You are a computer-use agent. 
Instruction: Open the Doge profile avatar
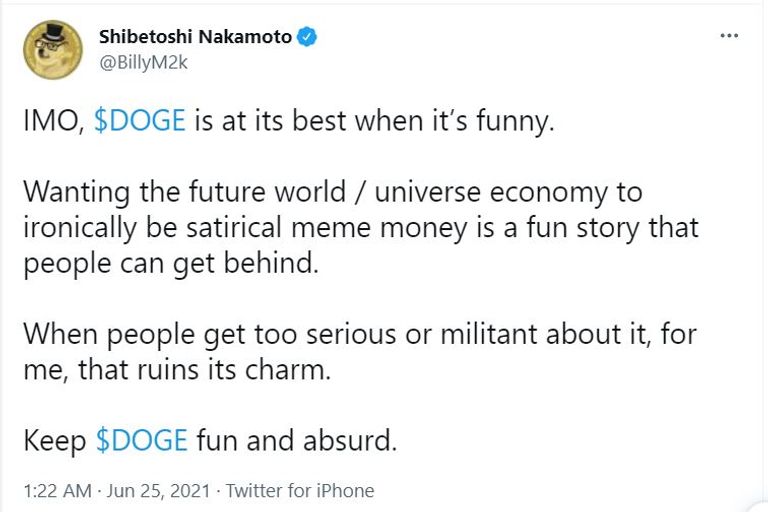[50, 47]
